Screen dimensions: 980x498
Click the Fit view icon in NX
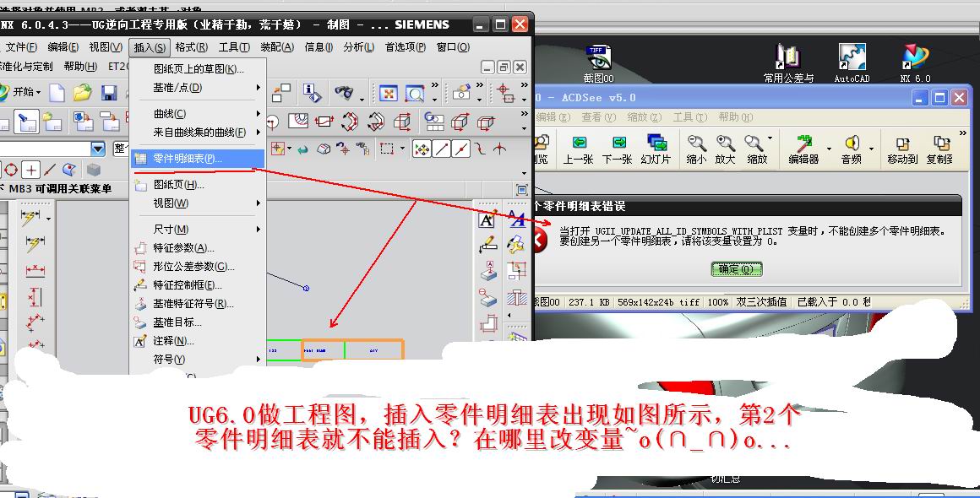[x=389, y=94]
